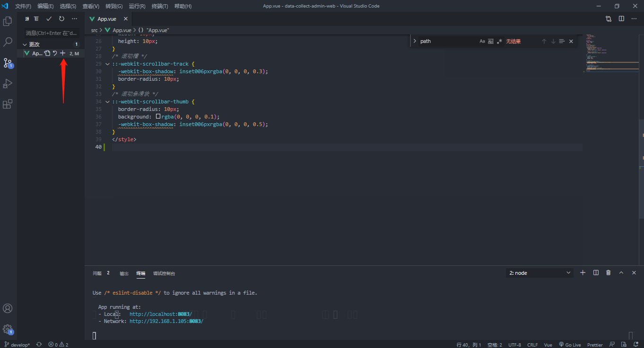
Task: Close the terminal panel
Action: point(634,273)
